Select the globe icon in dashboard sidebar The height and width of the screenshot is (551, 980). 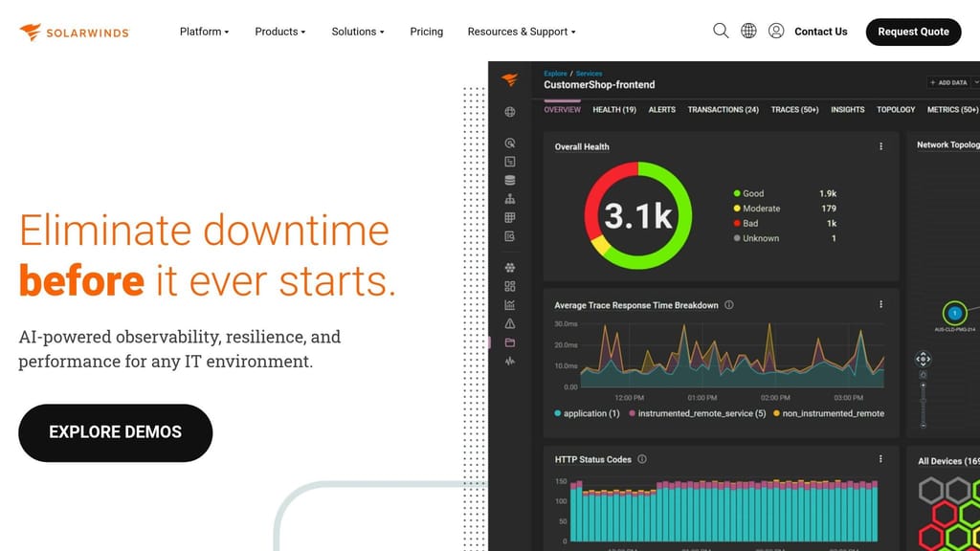click(x=510, y=112)
